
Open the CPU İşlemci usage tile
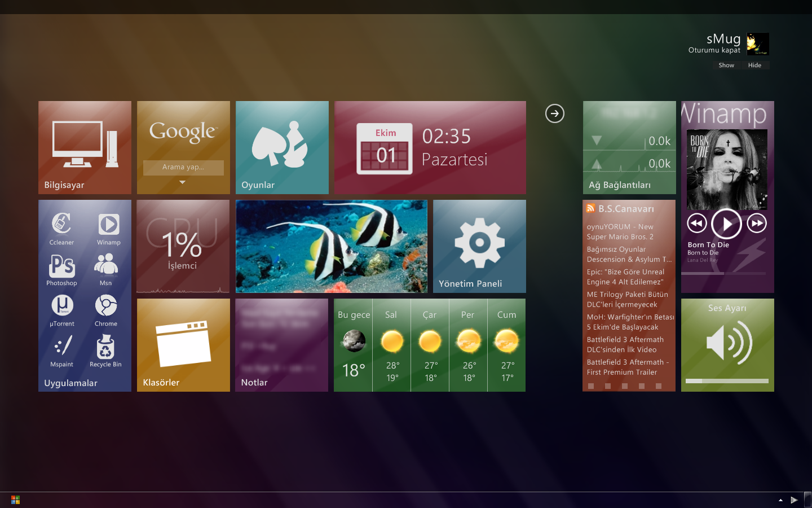coord(183,246)
